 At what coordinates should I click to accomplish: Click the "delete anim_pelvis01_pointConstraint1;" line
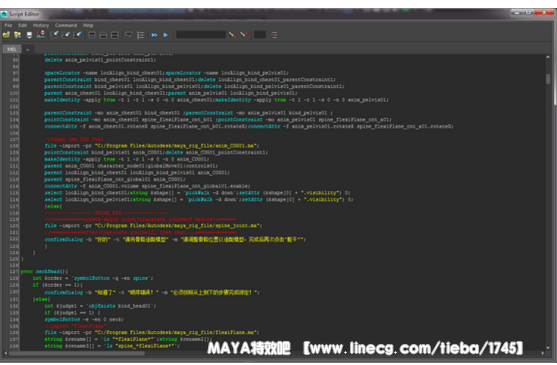100,60
